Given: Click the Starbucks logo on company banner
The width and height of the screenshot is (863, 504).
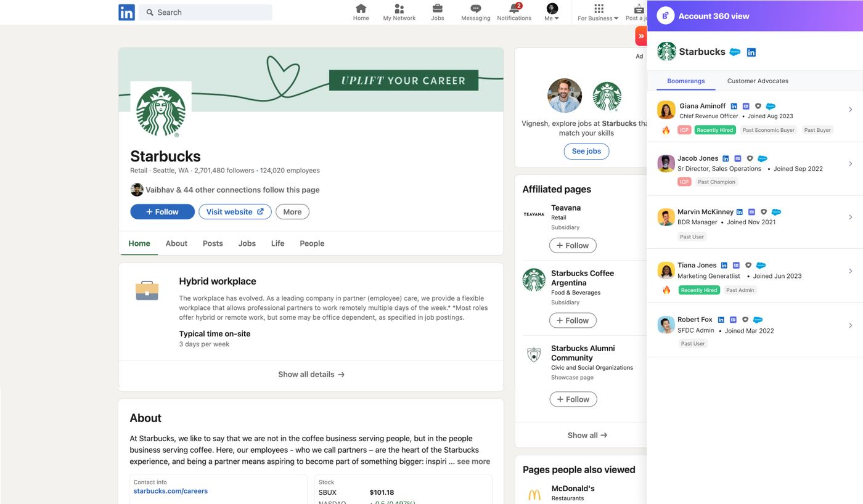Looking at the screenshot, I should click(x=161, y=112).
